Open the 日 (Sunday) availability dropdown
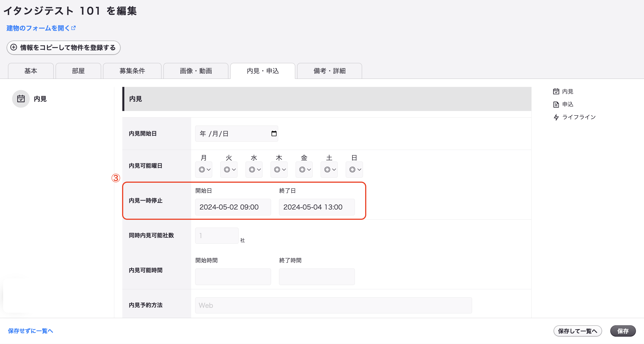The height and width of the screenshot is (344, 644). tap(354, 170)
